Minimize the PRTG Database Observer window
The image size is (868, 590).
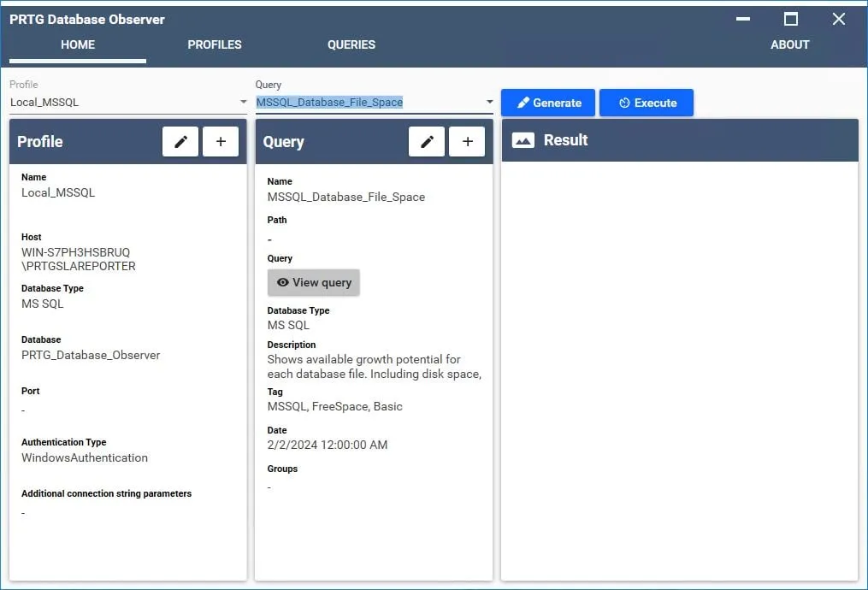[743, 19]
